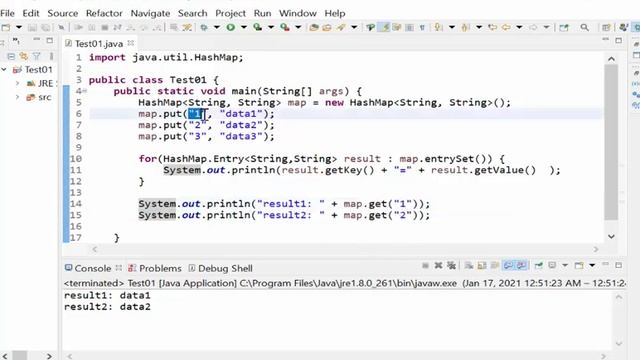Toggle Scroll Lock in Console toolbar
Viewport: 640px width, 360px height.
482,265
